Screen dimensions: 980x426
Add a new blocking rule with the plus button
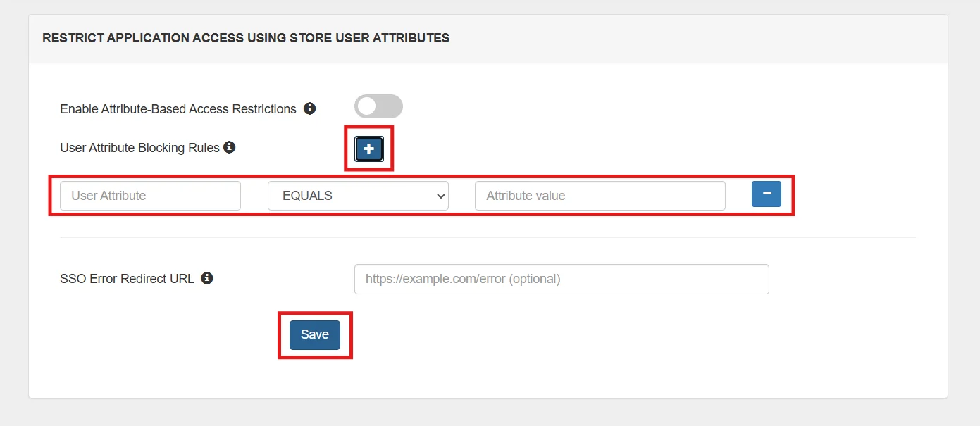coord(368,149)
